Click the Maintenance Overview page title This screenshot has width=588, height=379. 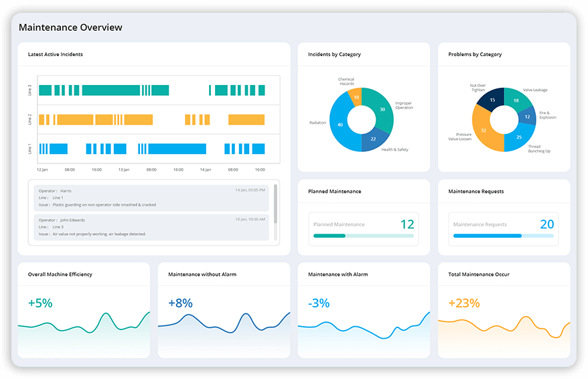click(x=70, y=27)
